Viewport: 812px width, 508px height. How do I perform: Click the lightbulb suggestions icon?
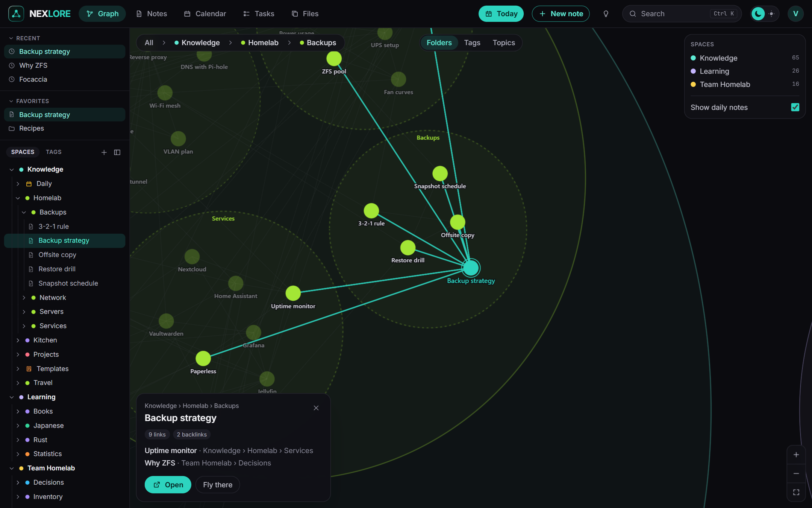[606, 14]
